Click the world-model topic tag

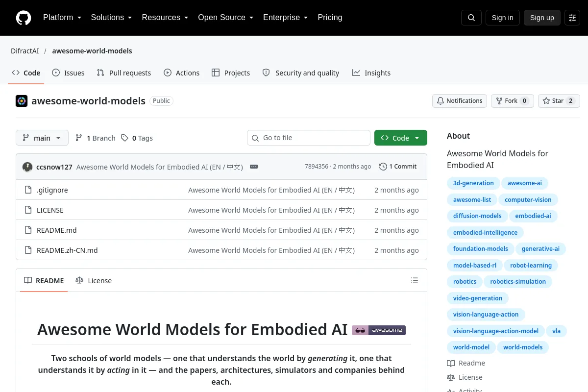pos(471,347)
